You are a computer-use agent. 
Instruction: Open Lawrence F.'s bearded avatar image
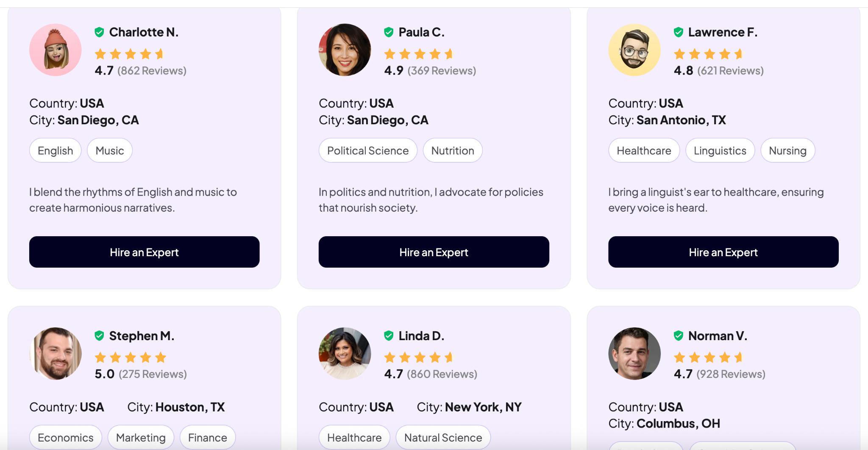634,50
